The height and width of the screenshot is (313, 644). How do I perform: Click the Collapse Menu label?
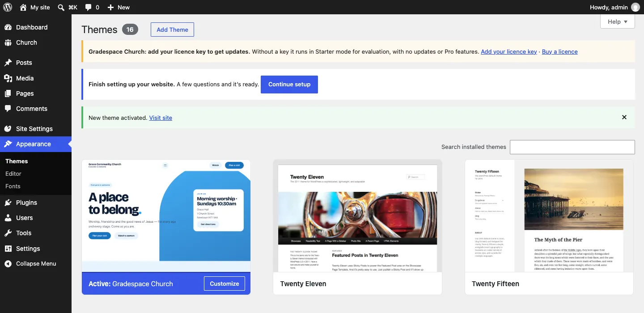pos(36,264)
